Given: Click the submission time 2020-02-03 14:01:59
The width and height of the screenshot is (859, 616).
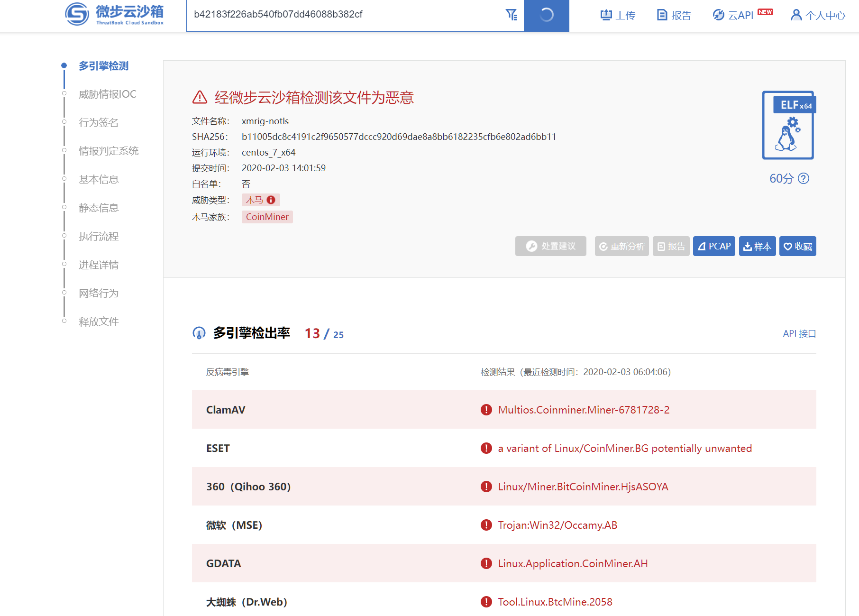Looking at the screenshot, I should (283, 168).
